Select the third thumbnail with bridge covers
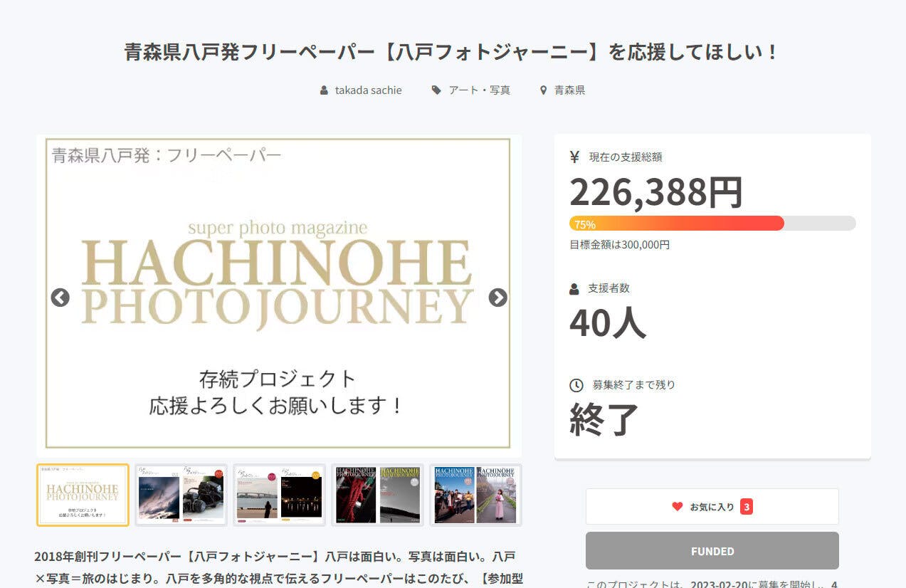Viewport: 906px width, 588px height. [279, 495]
